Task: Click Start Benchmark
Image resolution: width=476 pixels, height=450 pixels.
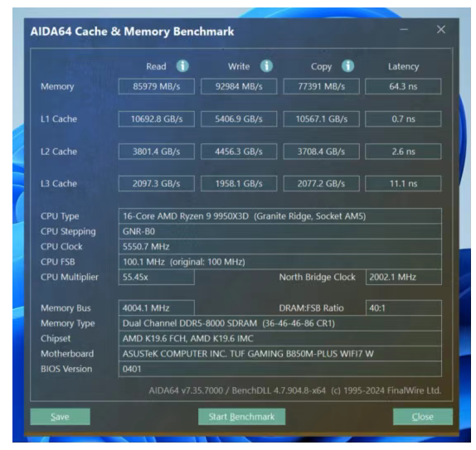Action: [241, 417]
